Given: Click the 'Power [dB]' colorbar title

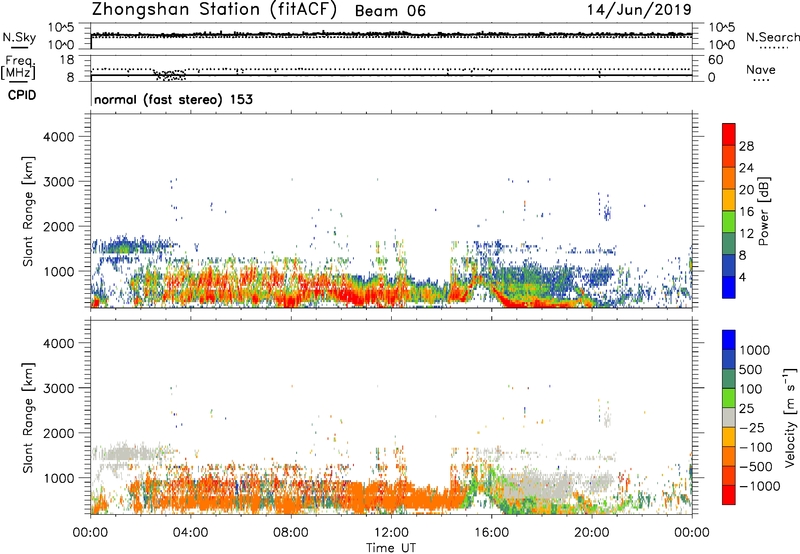Looking at the screenshot, I should [763, 211].
